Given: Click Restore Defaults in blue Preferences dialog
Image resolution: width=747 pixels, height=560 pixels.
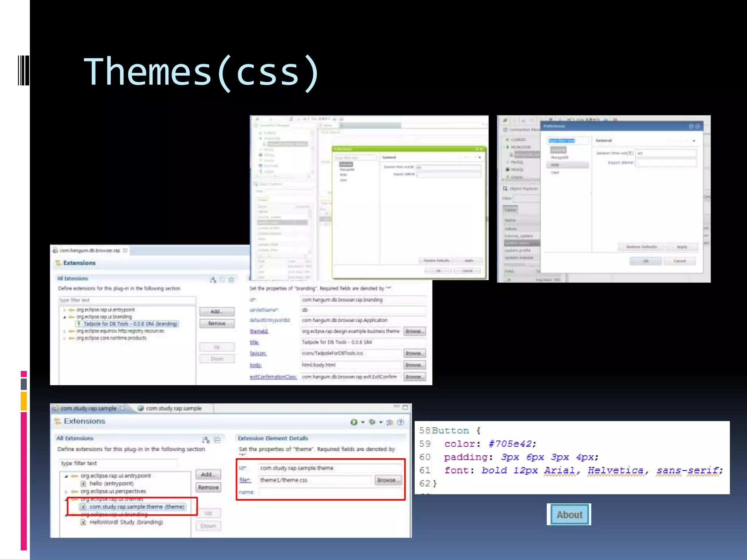Looking at the screenshot, I should point(642,247).
